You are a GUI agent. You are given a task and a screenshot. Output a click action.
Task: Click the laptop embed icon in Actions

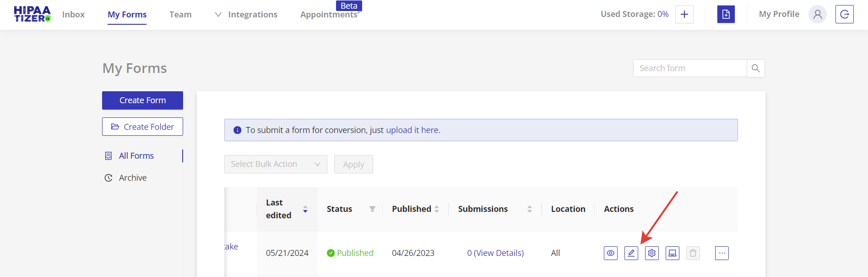[672, 253]
